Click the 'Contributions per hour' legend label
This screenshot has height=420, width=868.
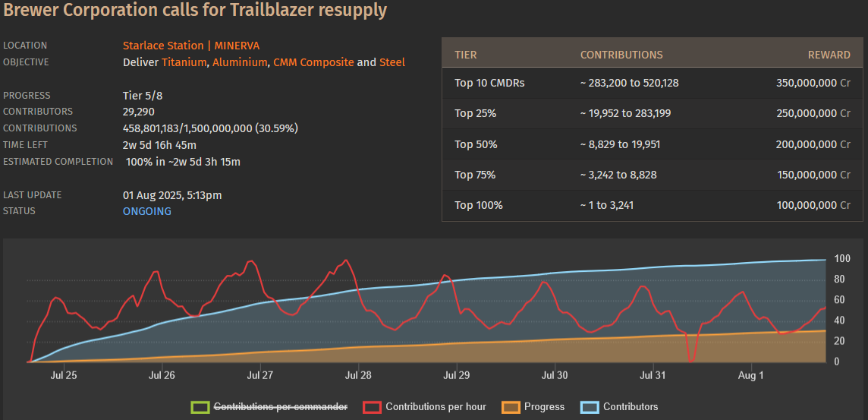(436, 406)
